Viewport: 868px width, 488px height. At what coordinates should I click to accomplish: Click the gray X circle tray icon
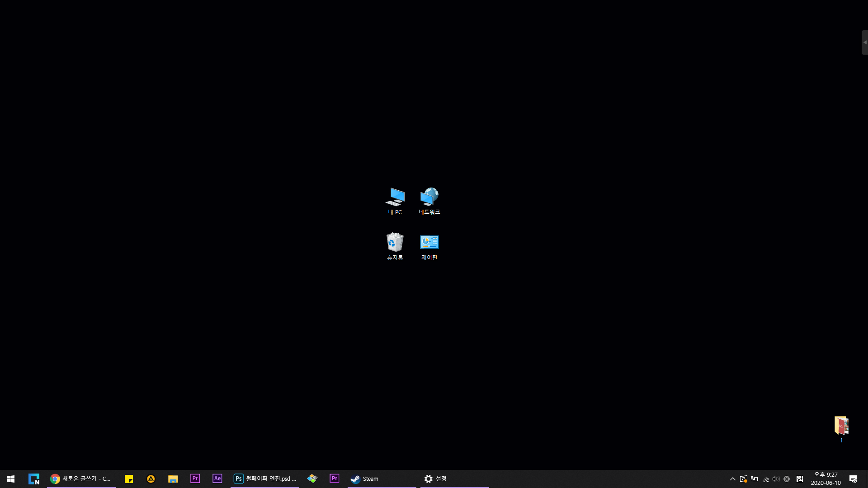pyautogui.click(x=787, y=479)
